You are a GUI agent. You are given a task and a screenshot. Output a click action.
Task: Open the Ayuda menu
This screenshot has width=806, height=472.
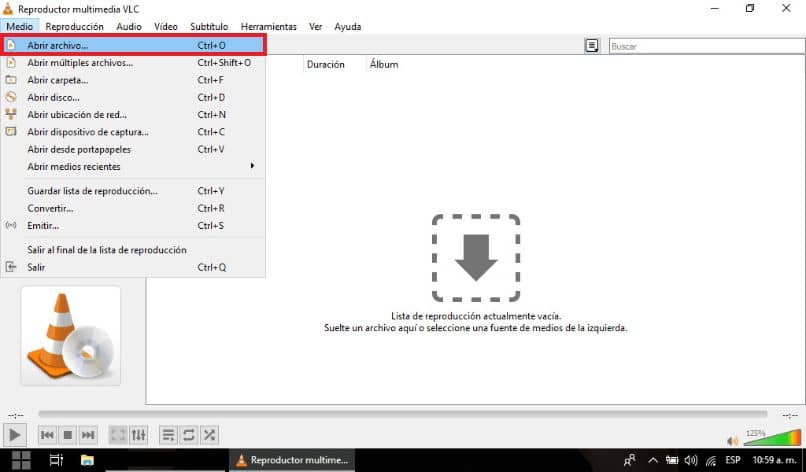347,26
